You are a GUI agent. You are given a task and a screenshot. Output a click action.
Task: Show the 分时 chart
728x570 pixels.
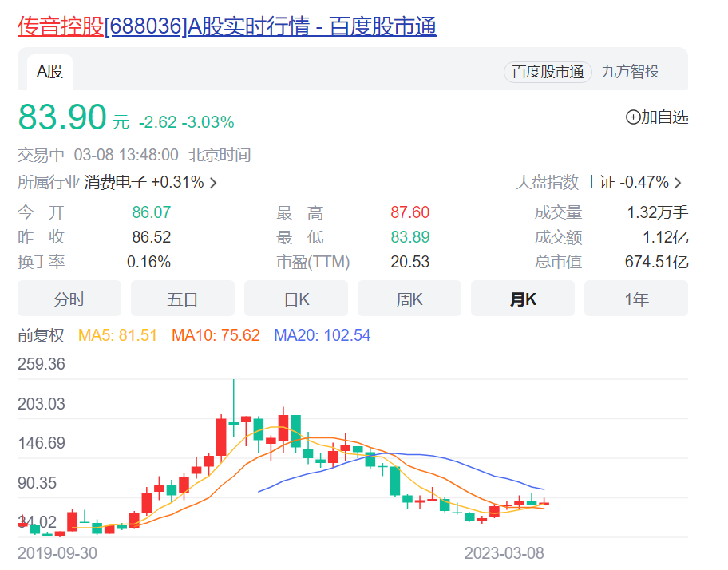[69, 299]
